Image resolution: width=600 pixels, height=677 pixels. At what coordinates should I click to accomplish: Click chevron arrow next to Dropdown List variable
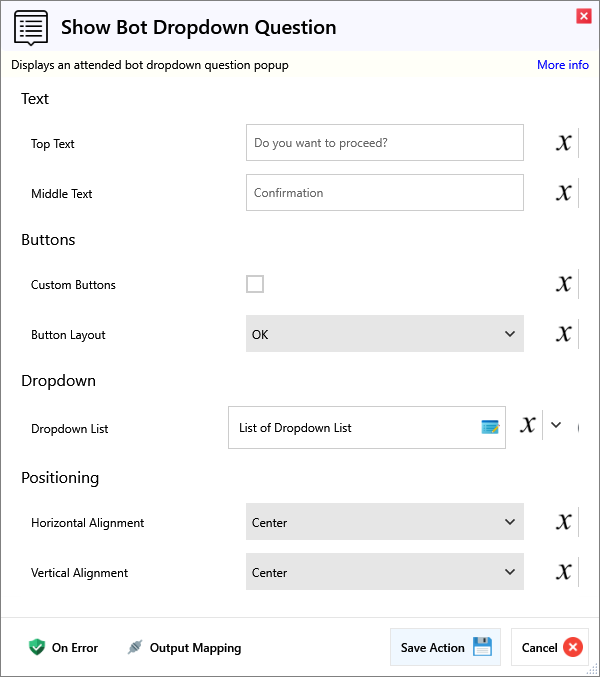557,425
